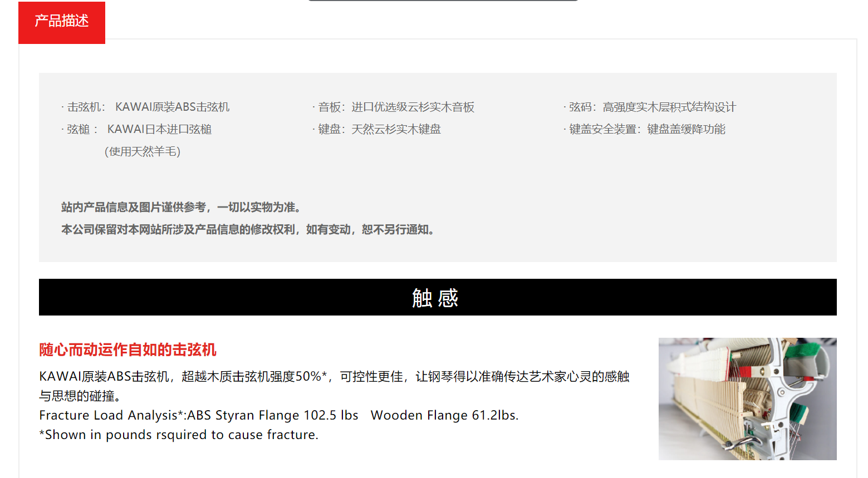The height and width of the screenshot is (478, 868).
Task: Click the piano action mechanism photo
Action: (747, 398)
